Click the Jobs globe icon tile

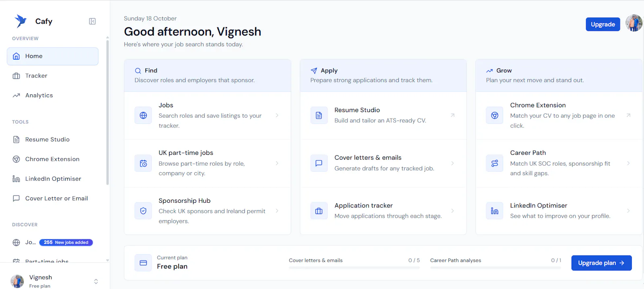click(x=143, y=115)
